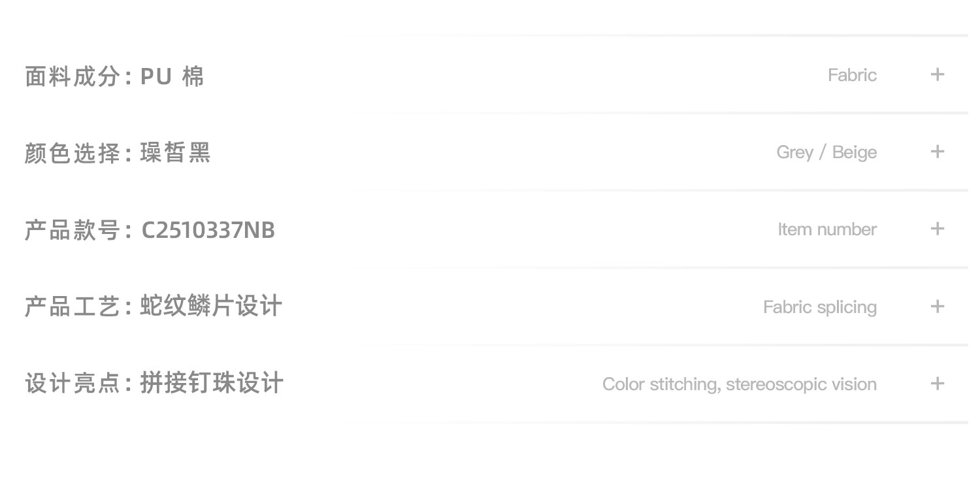
Task: Expand the Item number plus icon
Action: coord(937,229)
